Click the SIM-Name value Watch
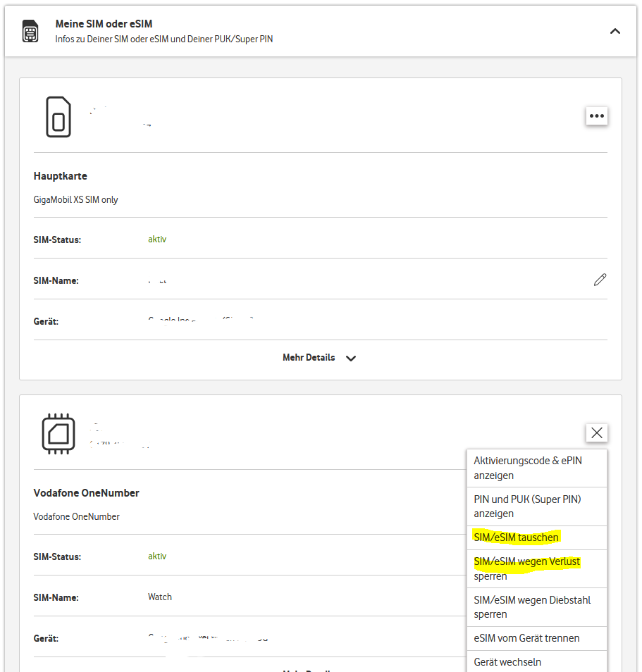The image size is (642, 672). 159,597
